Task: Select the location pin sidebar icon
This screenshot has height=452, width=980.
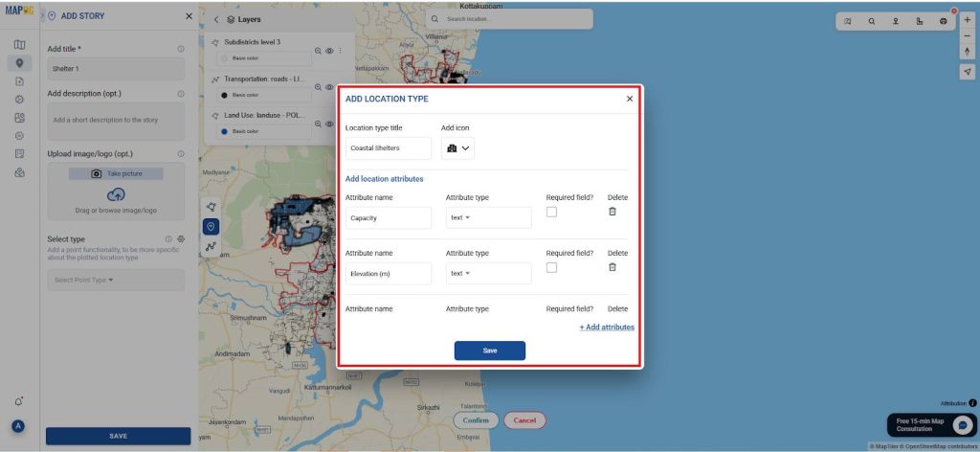Action: [x=19, y=62]
